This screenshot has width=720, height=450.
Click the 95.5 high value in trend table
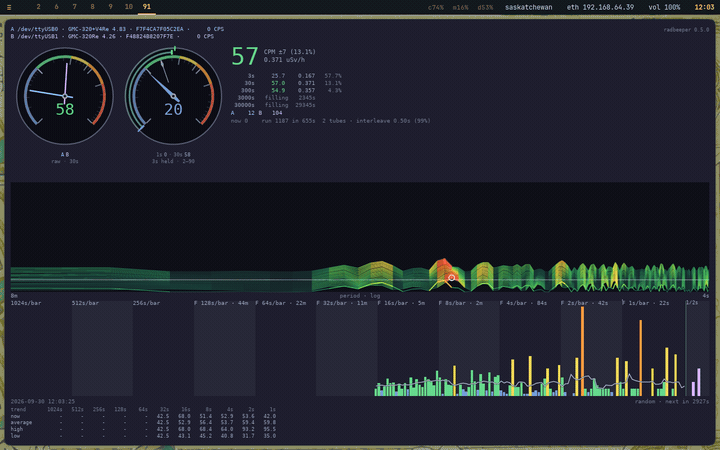coord(270,429)
